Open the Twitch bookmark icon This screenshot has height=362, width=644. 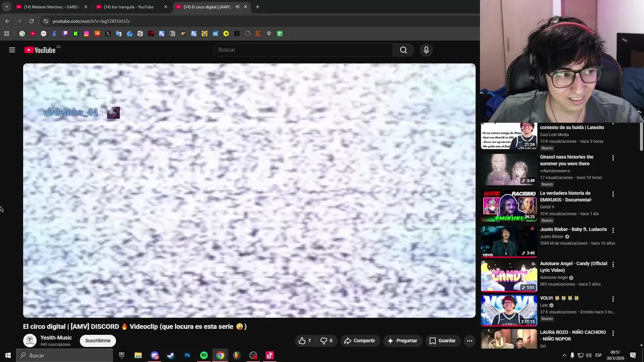65,34
